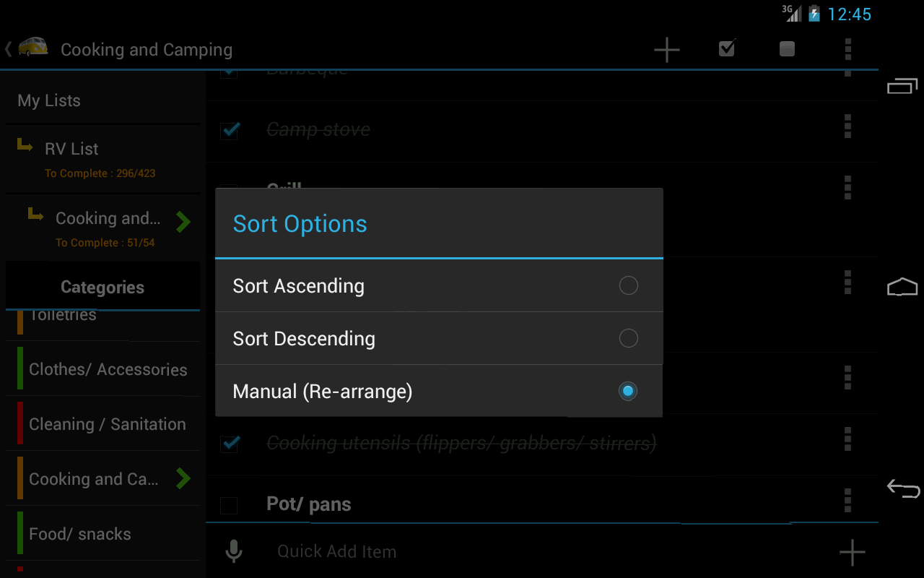
Task: Select the Sort Ascending radio button
Action: pyautogui.click(x=628, y=285)
